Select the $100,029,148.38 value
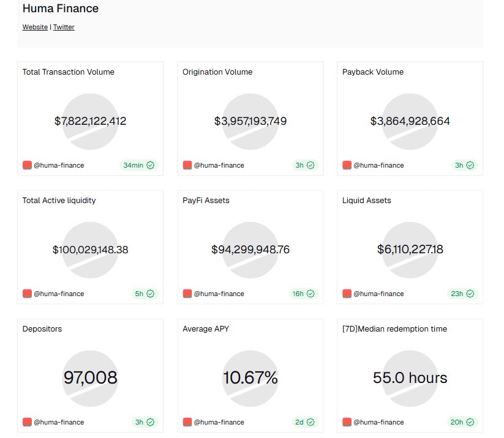This screenshot has height=438, width=504. point(90,250)
